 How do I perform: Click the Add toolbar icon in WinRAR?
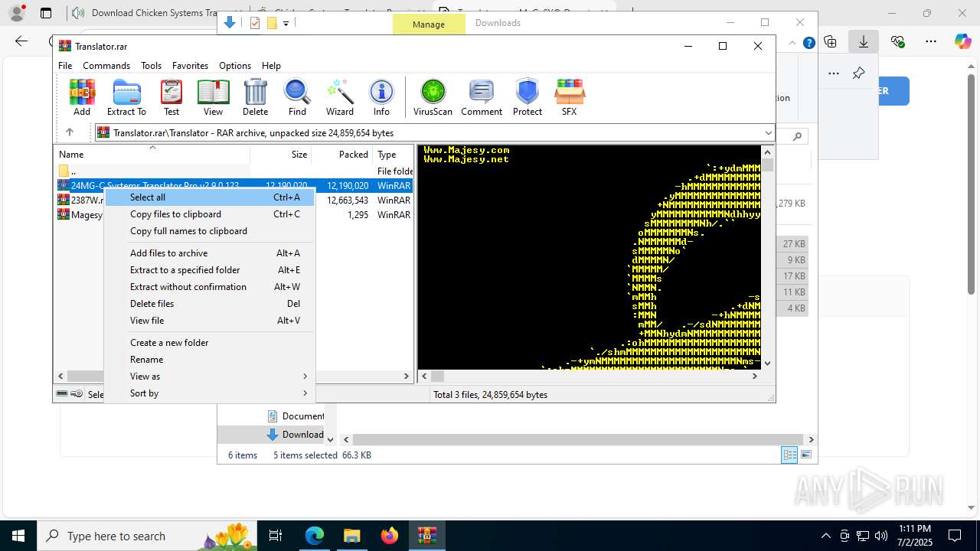point(82,97)
